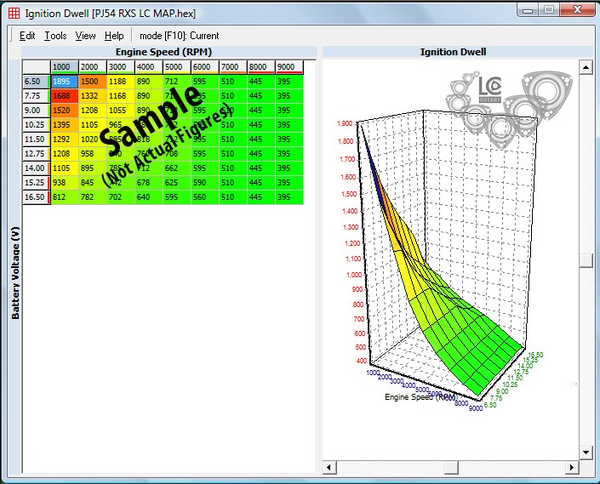Image resolution: width=600 pixels, height=484 pixels.
Task: Select the cell with value 1168
Action: (x=121, y=96)
